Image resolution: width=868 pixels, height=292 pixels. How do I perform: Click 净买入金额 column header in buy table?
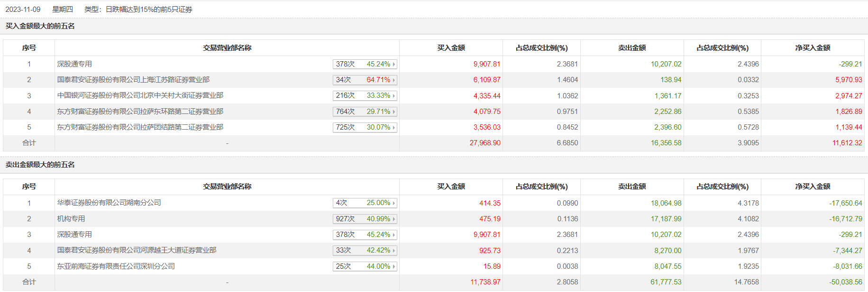[813, 48]
